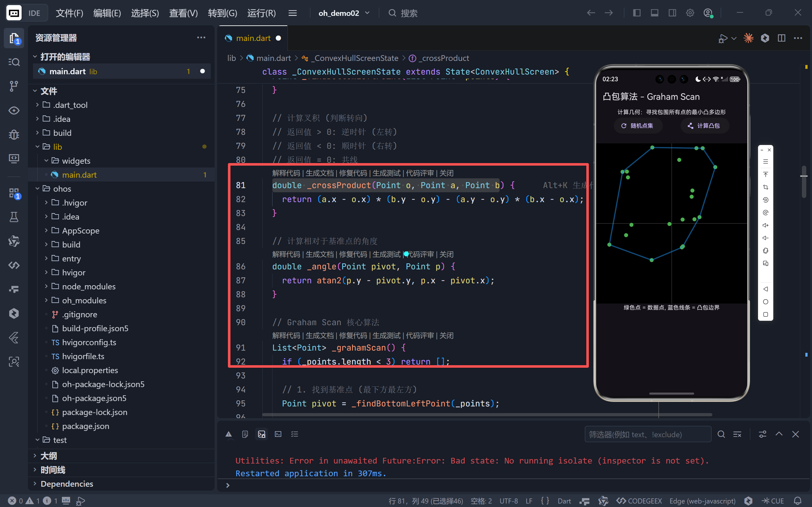Toggle the bottom panel layout button

pyautogui.click(x=654, y=13)
